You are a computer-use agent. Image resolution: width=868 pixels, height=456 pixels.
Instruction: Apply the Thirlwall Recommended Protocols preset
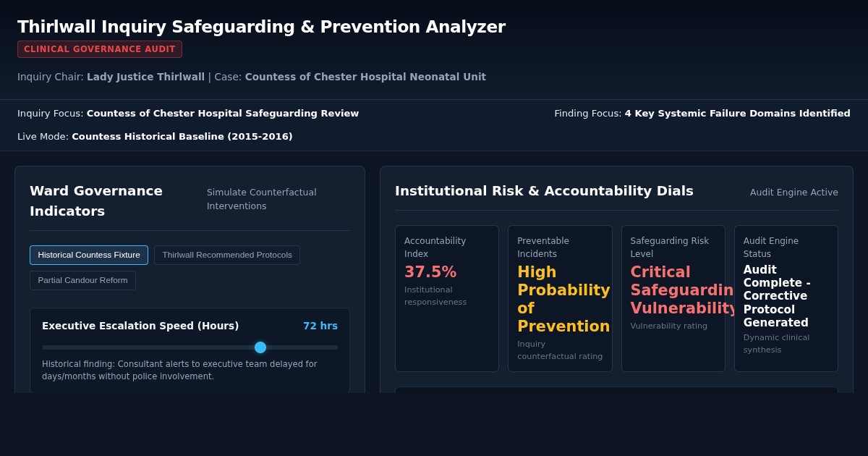pyautogui.click(x=227, y=255)
